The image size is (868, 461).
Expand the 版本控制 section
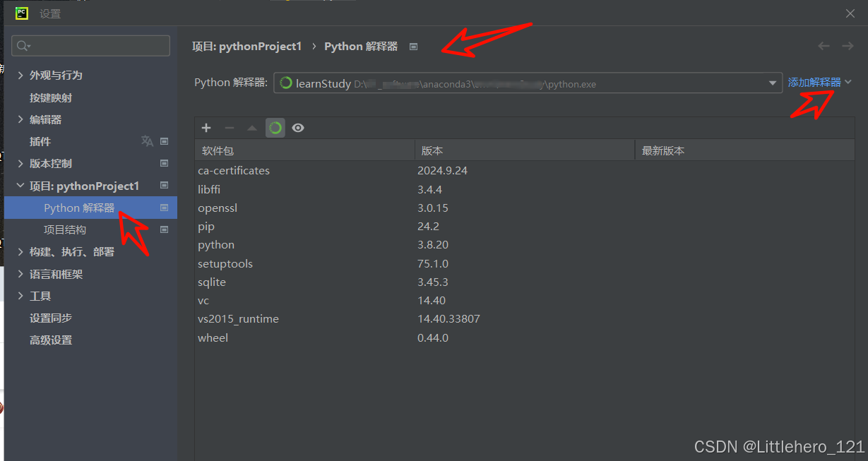20,163
